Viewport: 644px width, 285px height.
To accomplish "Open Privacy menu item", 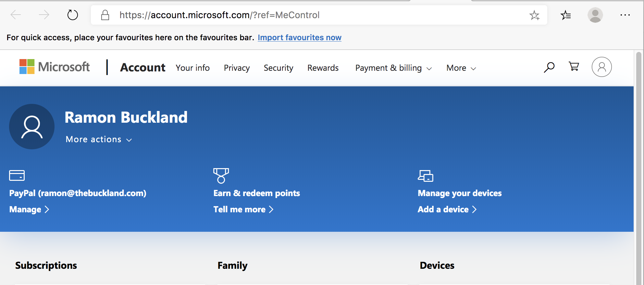I will (x=237, y=68).
